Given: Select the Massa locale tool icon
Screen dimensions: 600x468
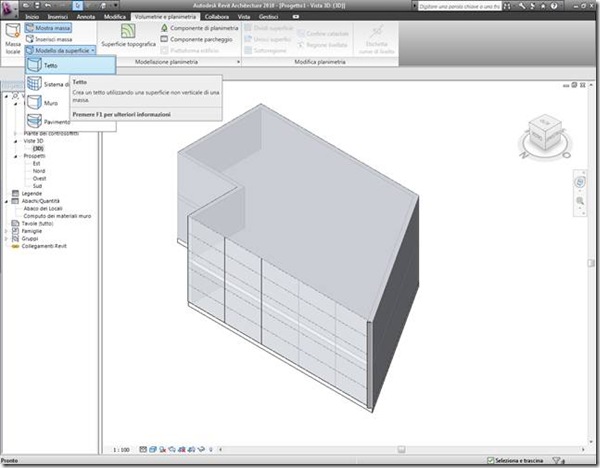Looking at the screenshot, I should pos(13,31).
